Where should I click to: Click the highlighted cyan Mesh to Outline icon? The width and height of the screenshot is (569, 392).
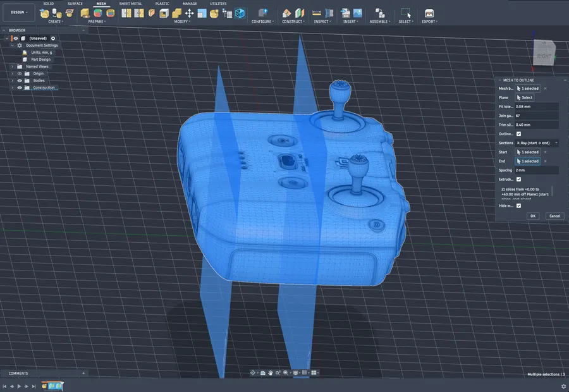click(x=240, y=13)
